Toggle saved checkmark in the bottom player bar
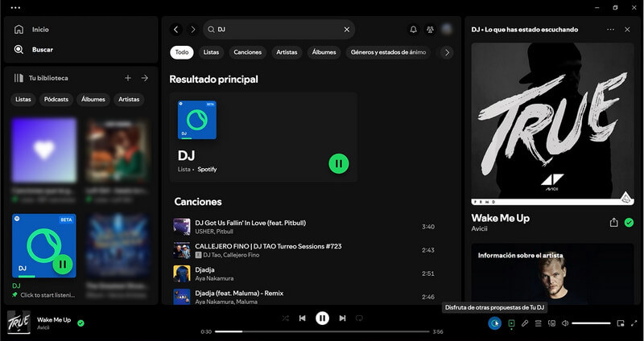 (80, 323)
